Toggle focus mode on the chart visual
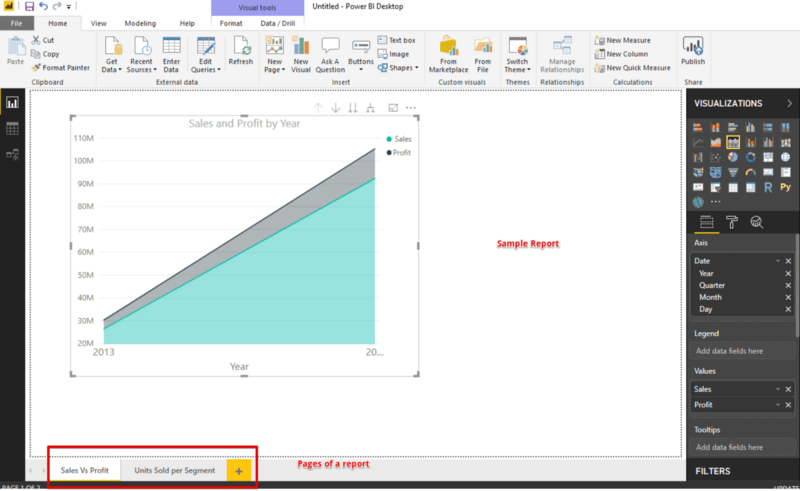Screen dimensions: 800x491 [393, 108]
